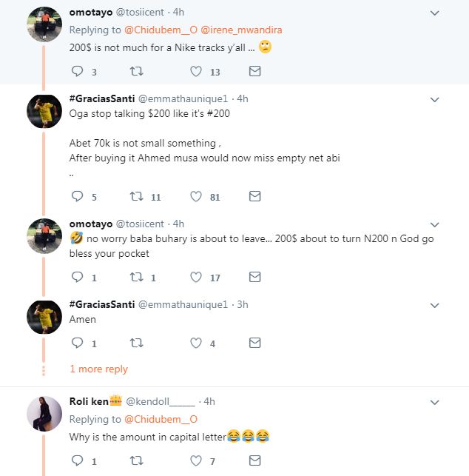
Task: Expand more options on #GraciasSanti's 'Amen' tweet
Action: coord(435,306)
